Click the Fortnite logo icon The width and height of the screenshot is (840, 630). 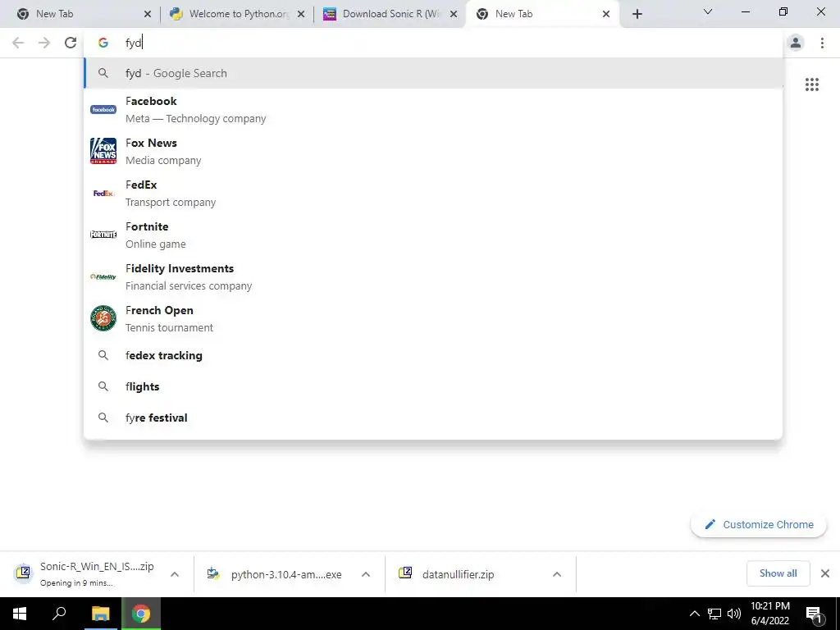103,235
